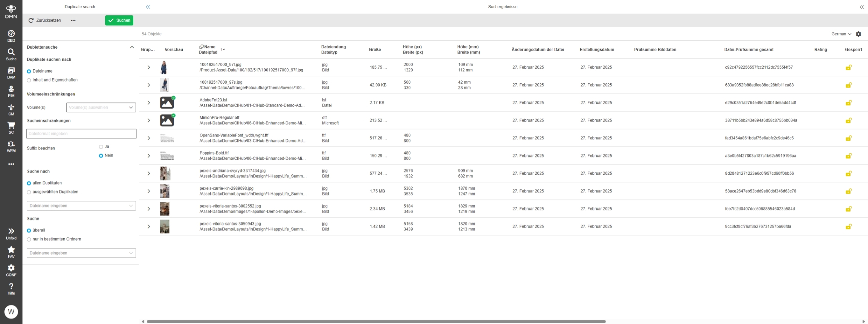Open the OMN home logo

(11, 11)
